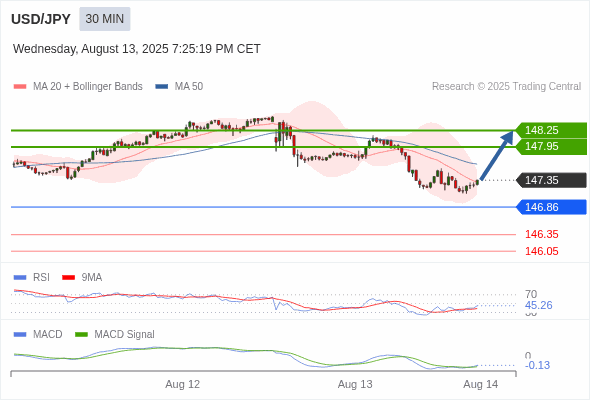
Task: Select the 147.95 green resistance label
Action: [x=551, y=146]
